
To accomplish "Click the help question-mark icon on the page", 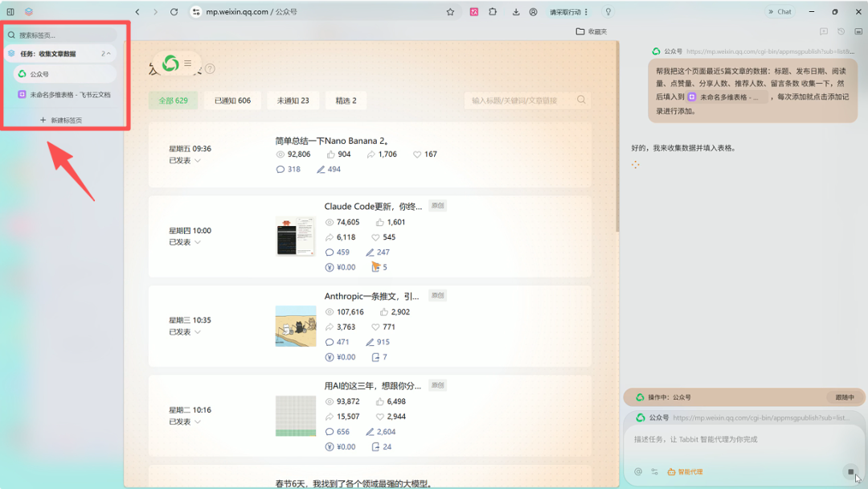I will click(211, 68).
